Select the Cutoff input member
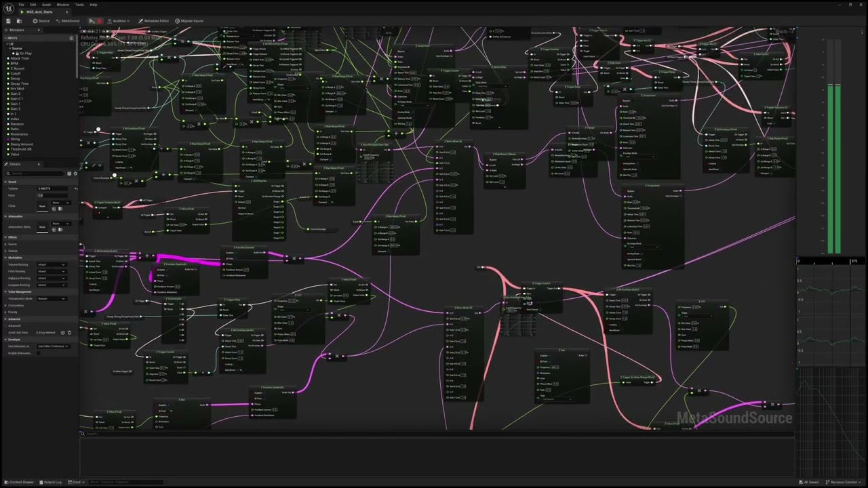Image resolution: width=868 pixels, height=488 pixels. pyautogui.click(x=16, y=73)
